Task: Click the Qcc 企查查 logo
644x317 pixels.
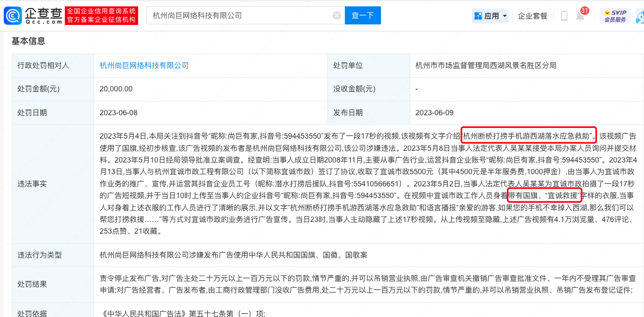Action: [x=33, y=15]
